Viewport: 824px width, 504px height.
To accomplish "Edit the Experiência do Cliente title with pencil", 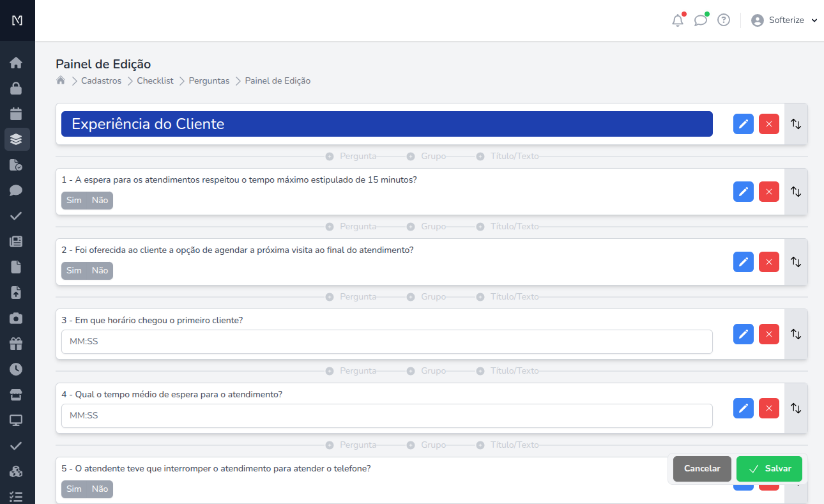I will click(744, 124).
